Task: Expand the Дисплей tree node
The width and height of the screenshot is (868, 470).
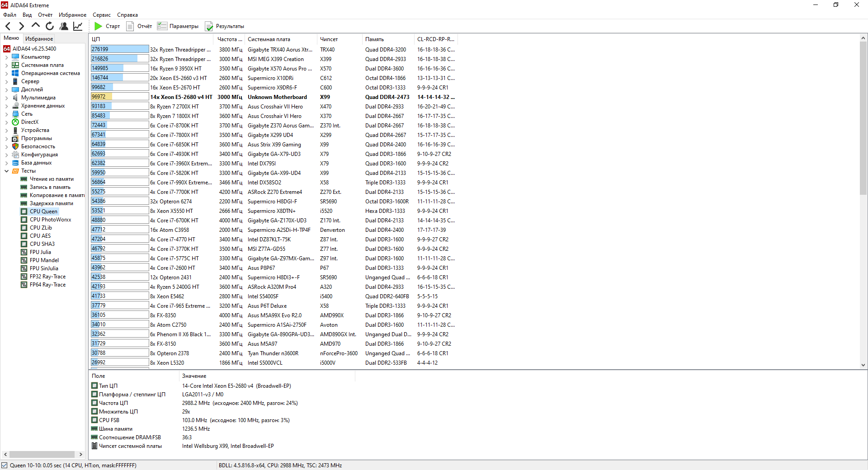Action: coord(6,90)
